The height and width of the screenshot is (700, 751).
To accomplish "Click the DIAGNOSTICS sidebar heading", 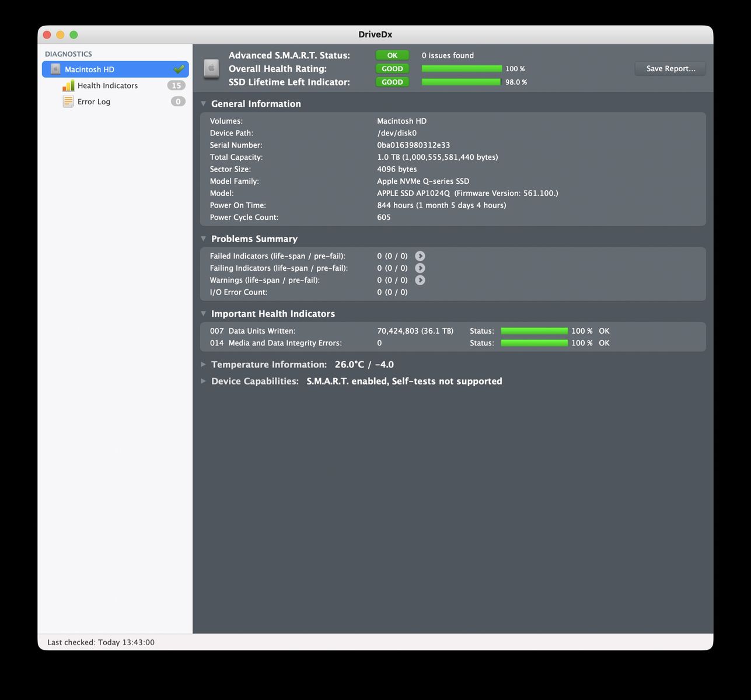I will click(68, 54).
